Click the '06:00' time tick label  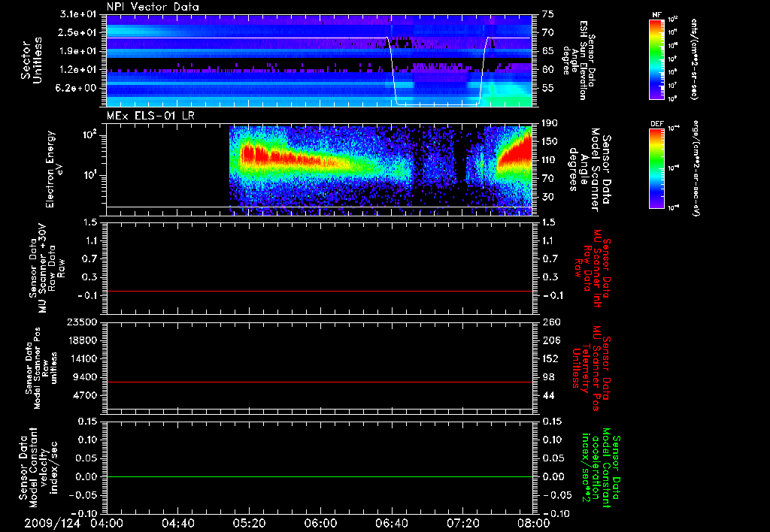pyautogui.click(x=320, y=523)
